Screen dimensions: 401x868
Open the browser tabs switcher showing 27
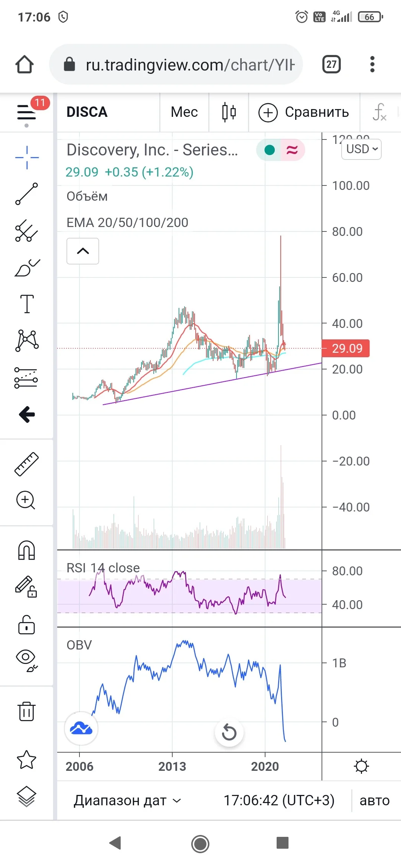tap(332, 64)
